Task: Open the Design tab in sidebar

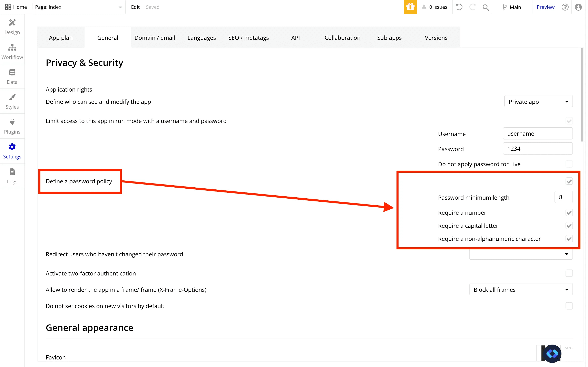Action: 12,27
